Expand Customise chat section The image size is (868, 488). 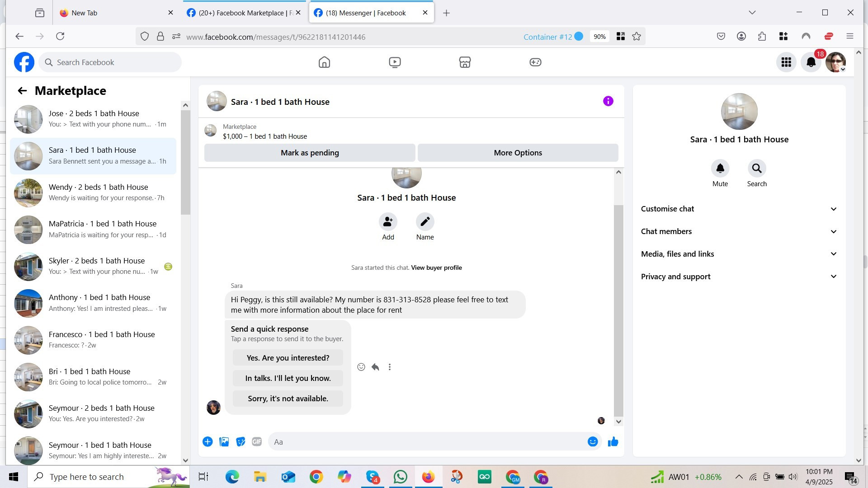(739, 209)
